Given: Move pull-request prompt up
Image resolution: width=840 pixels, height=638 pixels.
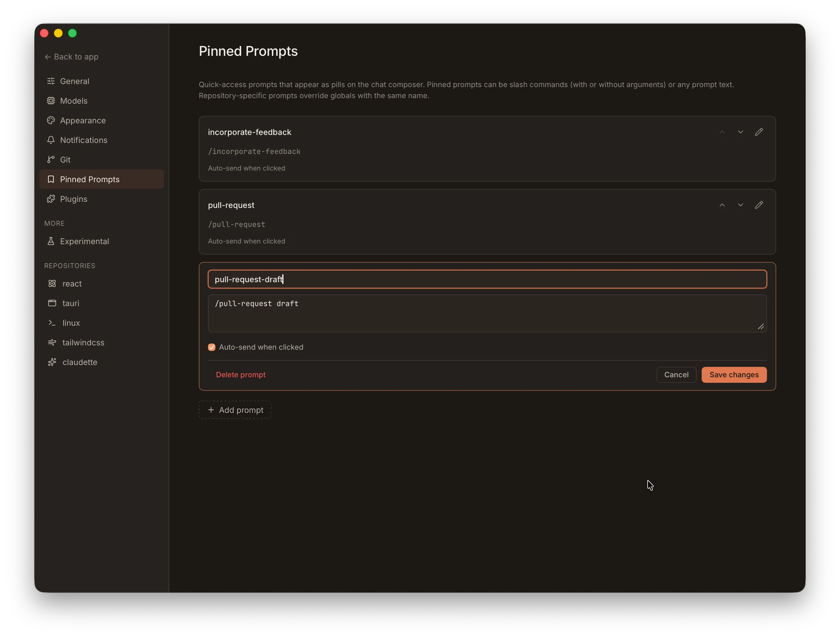Looking at the screenshot, I should [722, 205].
